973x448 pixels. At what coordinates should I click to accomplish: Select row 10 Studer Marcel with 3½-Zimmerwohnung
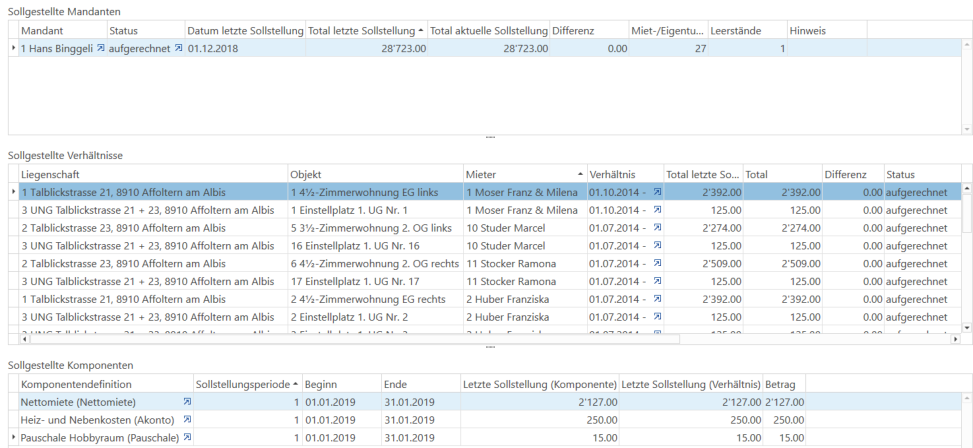490,228
